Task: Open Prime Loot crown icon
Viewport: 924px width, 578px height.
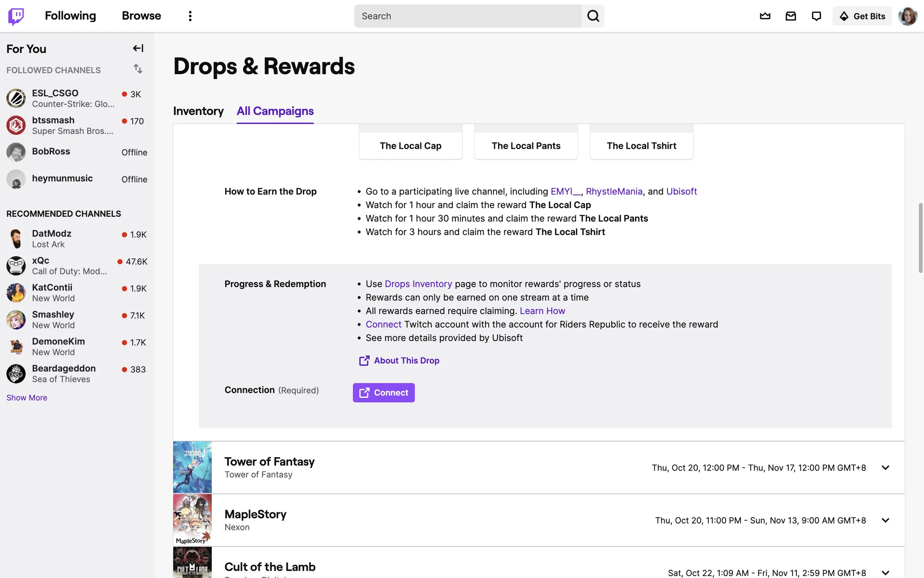Action: 765,16
